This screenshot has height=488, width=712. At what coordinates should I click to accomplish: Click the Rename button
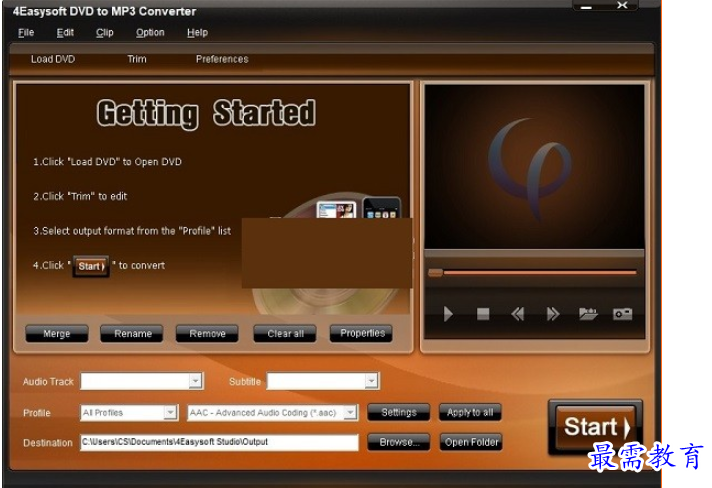133,334
